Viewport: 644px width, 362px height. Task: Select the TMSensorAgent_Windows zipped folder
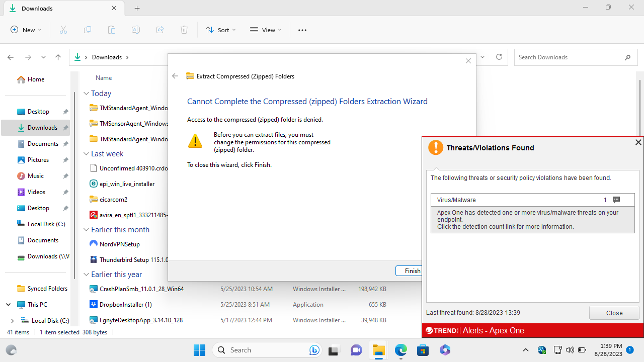[x=134, y=124]
